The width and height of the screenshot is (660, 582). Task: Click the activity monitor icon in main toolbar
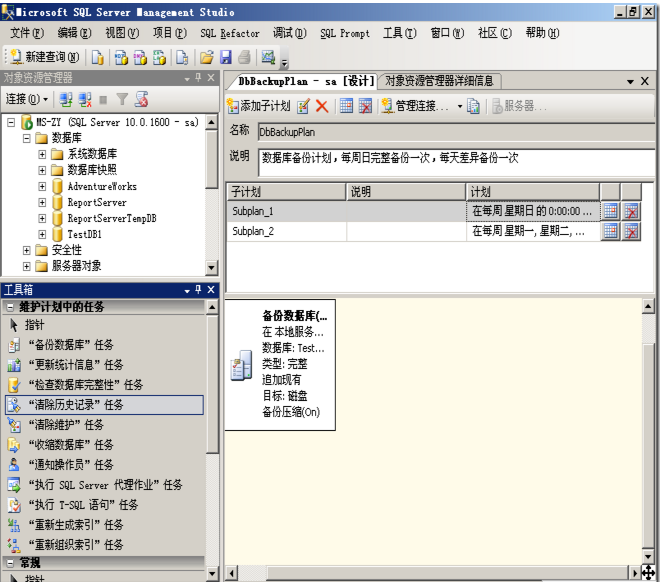(269, 57)
